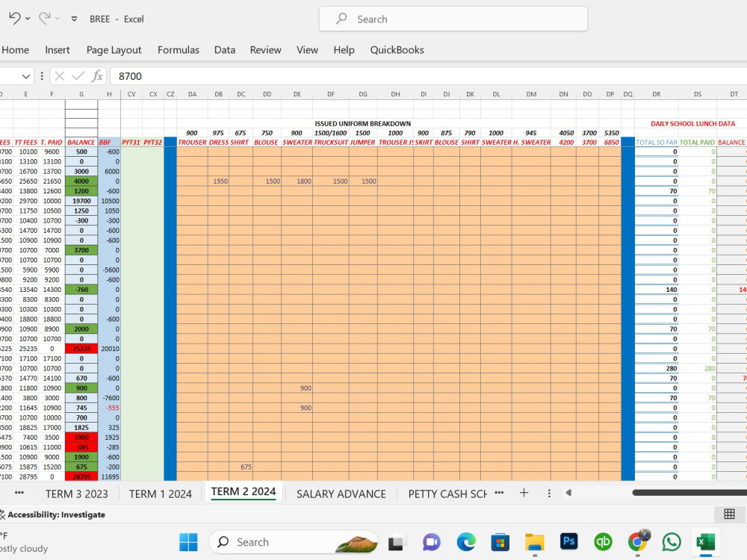The image size is (747, 560).
Task: Click the DAILY SCHOOL LUNCH DATA title
Action: click(x=692, y=124)
